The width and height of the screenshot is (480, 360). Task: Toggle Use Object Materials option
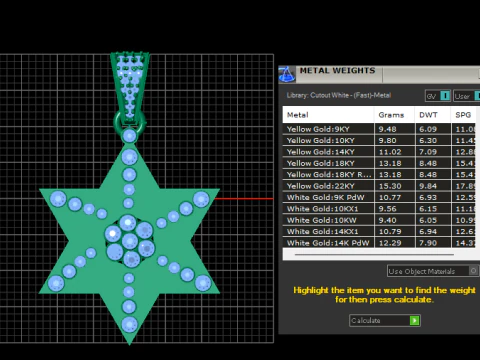pos(433,271)
